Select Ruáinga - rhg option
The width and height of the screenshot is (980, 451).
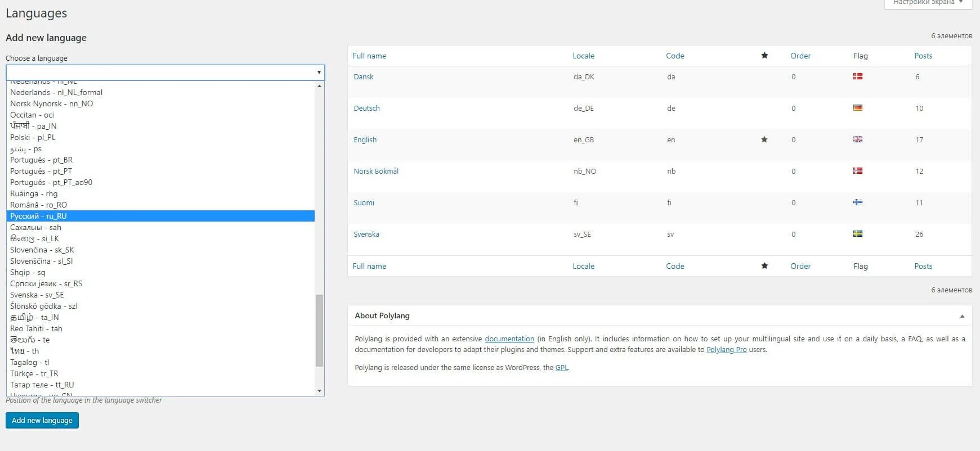point(160,193)
